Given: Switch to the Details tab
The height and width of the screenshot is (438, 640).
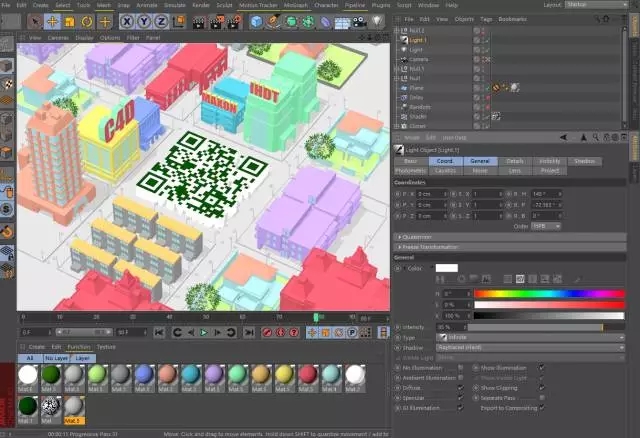Looking at the screenshot, I should coord(514,160).
